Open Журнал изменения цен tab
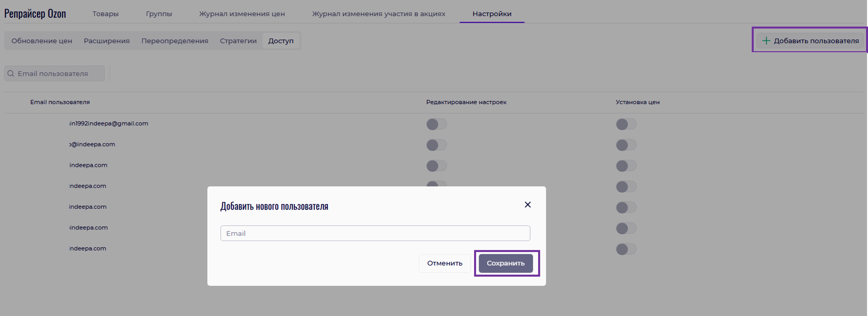868x316 pixels. [242, 14]
